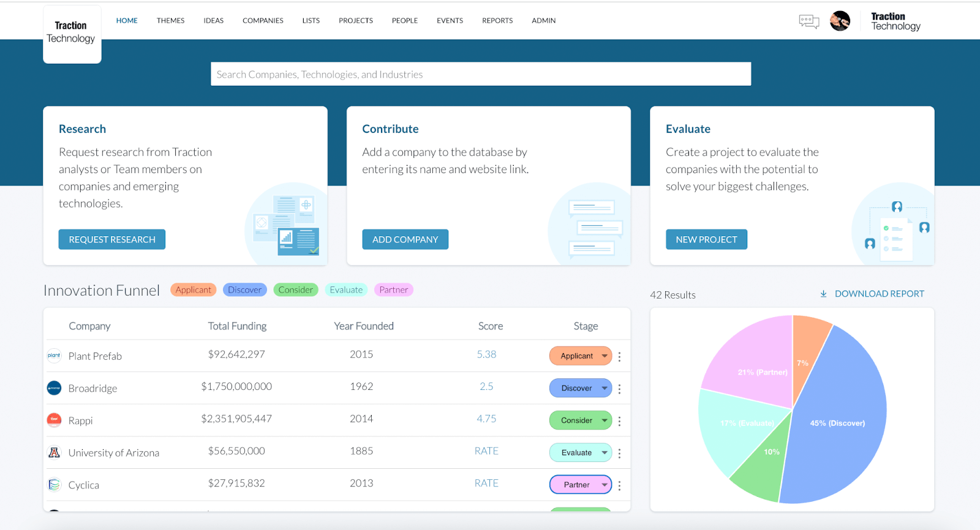Click the Request Research button
The image size is (980, 530).
point(112,239)
